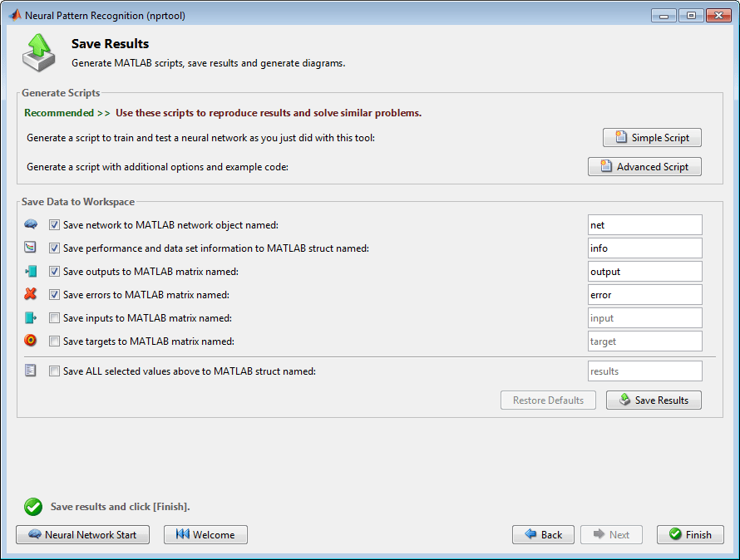
Task: Click the outputs arrow icon
Action: [31, 271]
